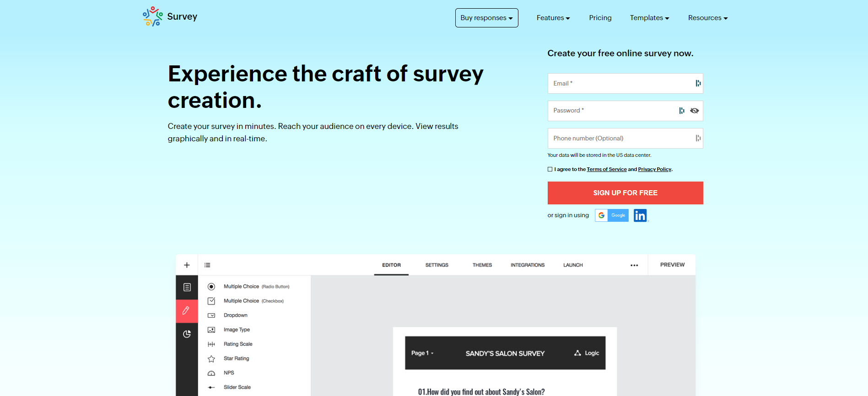
Task: Select the Slider Scale question type
Action: (237, 387)
